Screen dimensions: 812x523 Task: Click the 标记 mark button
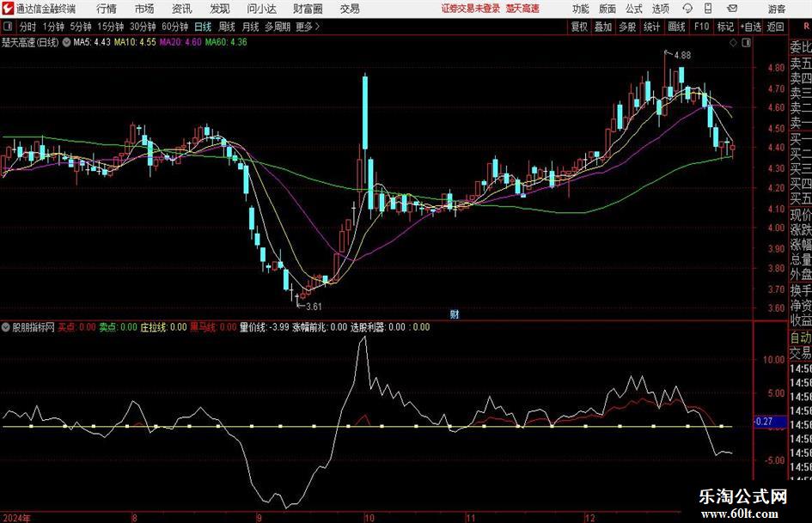[x=725, y=27]
